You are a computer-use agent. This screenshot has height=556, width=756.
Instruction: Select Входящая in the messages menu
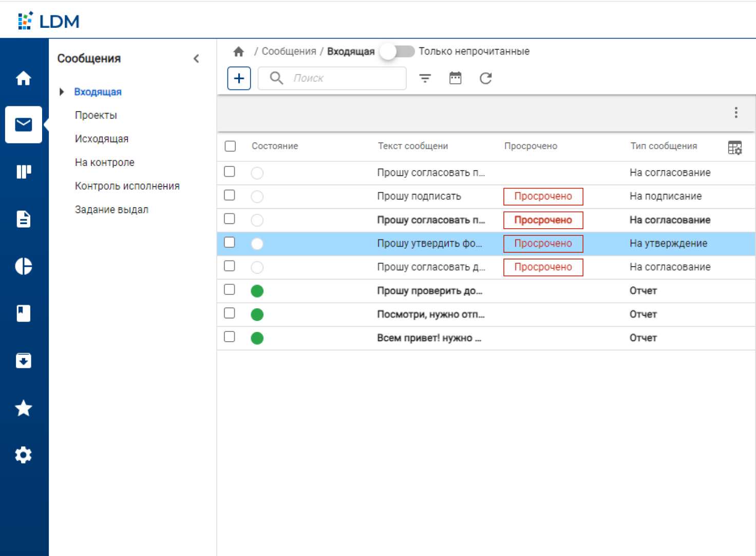point(98,92)
